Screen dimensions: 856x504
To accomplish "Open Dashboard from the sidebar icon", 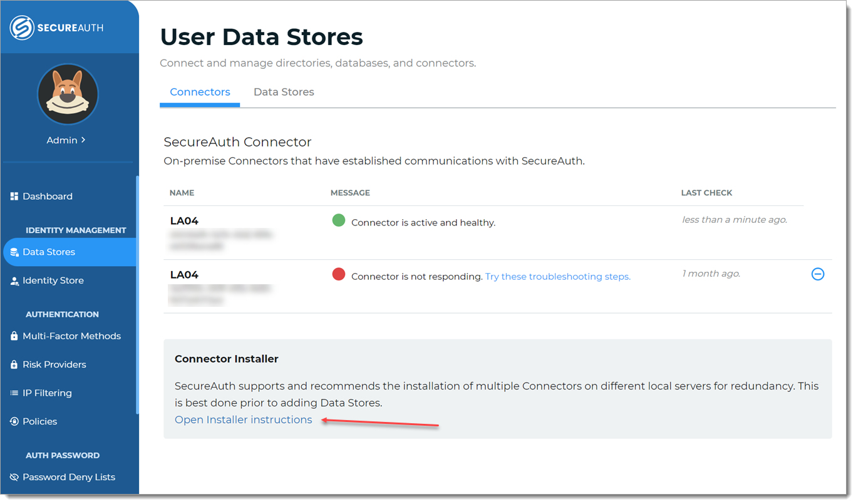I will pyautogui.click(x=13, y=196).
